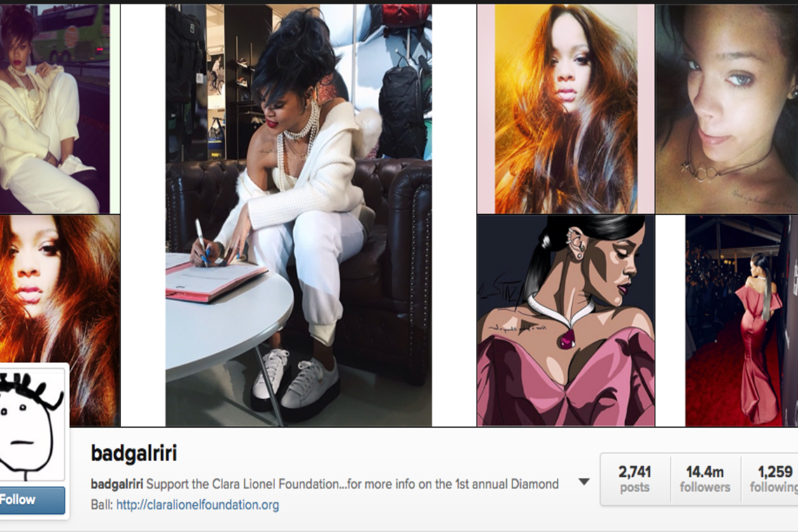
Task: Open the close-up selfie with necklace
Action: (726, 109)
